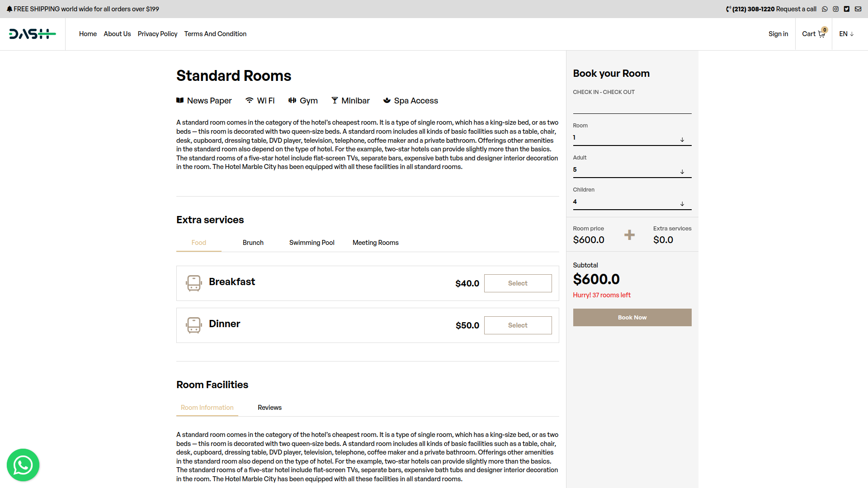868x488 pixels.
Task: Select the Breakfast extra service
Action: pyautogui.click(x=518, y=283)
